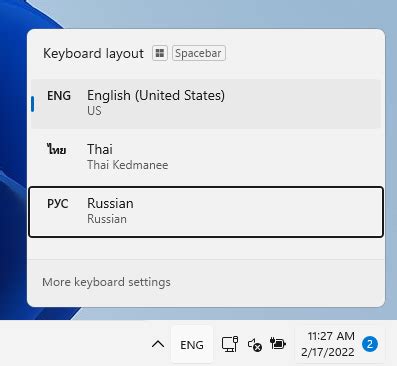Open the notification badge showing 2

[370, 344]
